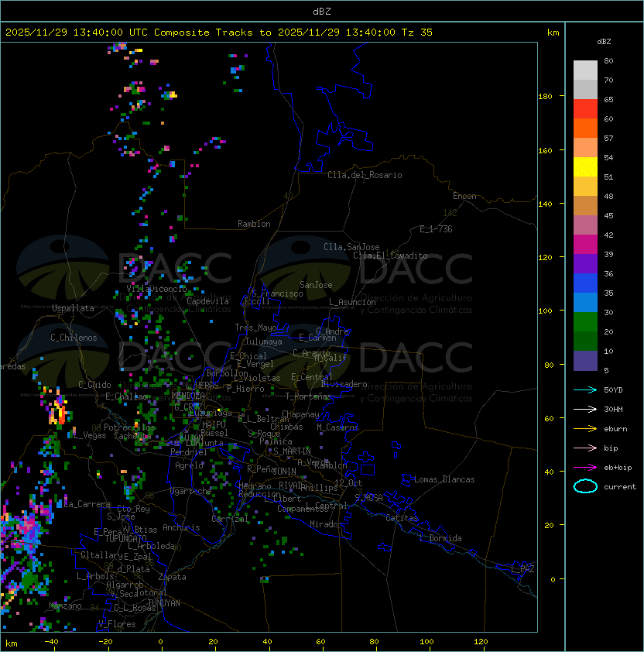Click the 'dBZ' title at top center
Viewport: 644px width, 652px height.
pyautogui.click(x=322, y=11)
